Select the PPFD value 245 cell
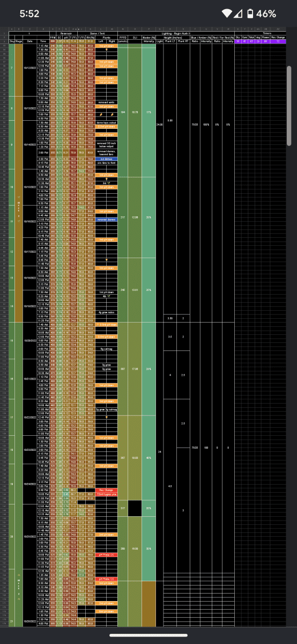 click(124, 290)
